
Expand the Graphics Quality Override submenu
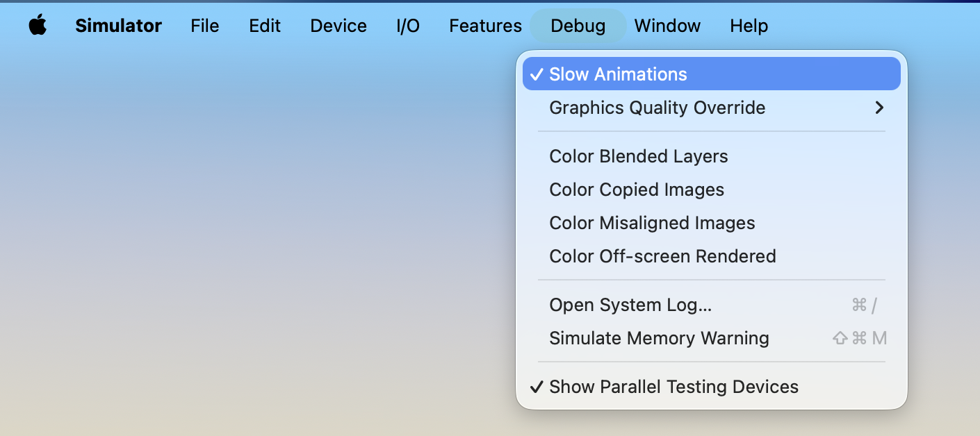pos(711,108)
